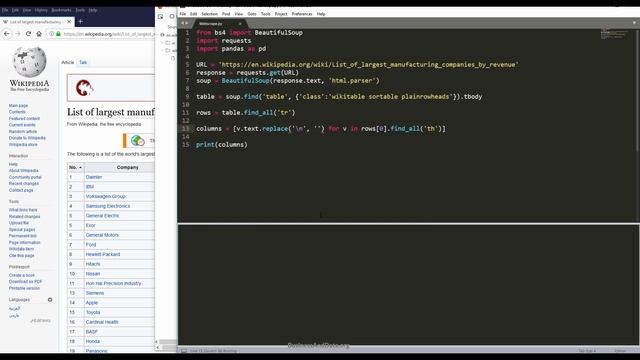
Task: Close the Python file tab in Sublime
Action: (x=240, y=24)
